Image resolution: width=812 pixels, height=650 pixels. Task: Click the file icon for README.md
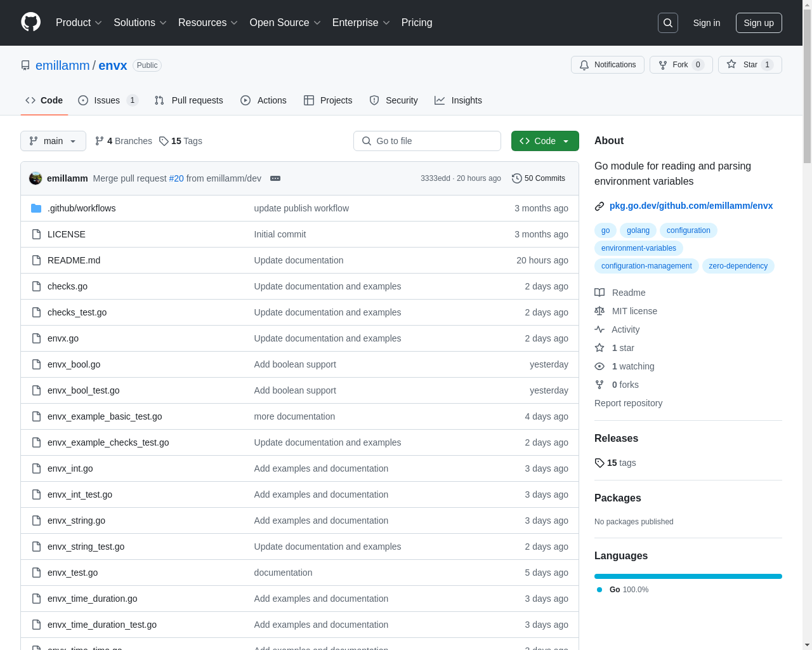(x=36, y=260)
